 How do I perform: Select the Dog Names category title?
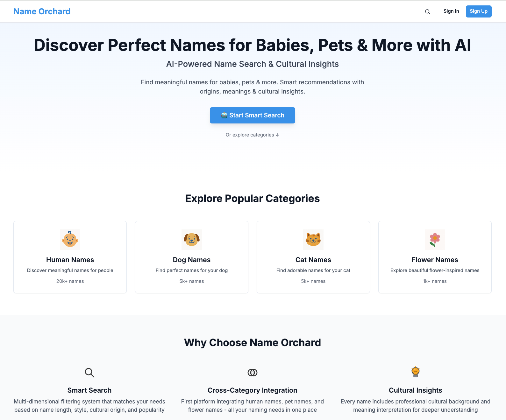192,260
